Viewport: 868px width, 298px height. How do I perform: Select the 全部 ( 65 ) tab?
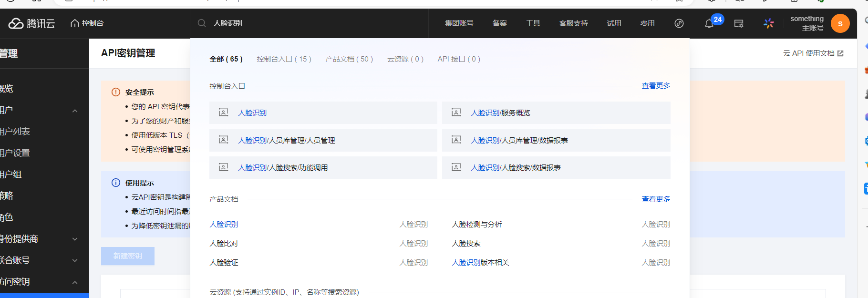click(226, 59)
